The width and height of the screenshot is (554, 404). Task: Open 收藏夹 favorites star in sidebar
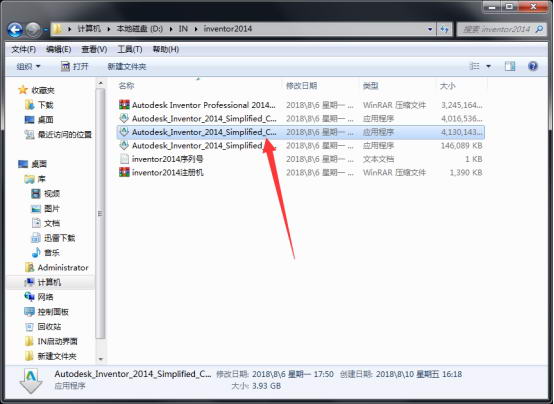23,90
